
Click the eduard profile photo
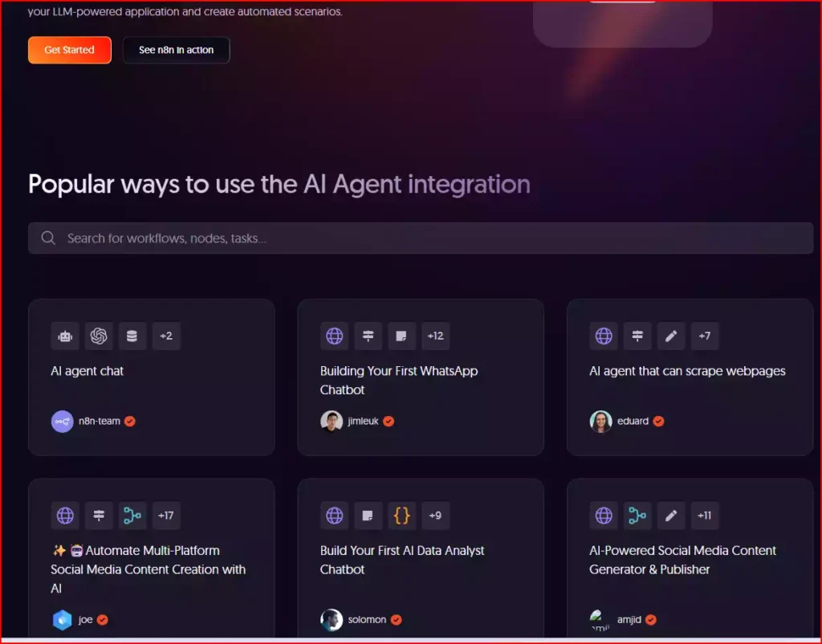click(x=600, y=421)
